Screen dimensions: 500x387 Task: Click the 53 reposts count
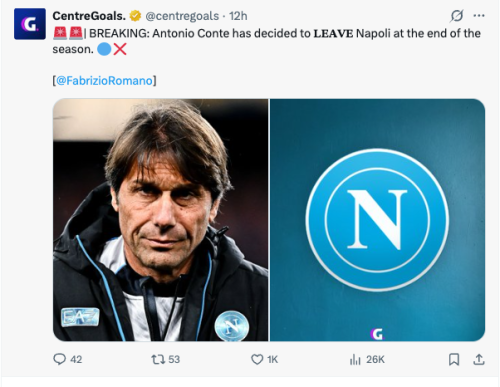click(x=174, y=359)
